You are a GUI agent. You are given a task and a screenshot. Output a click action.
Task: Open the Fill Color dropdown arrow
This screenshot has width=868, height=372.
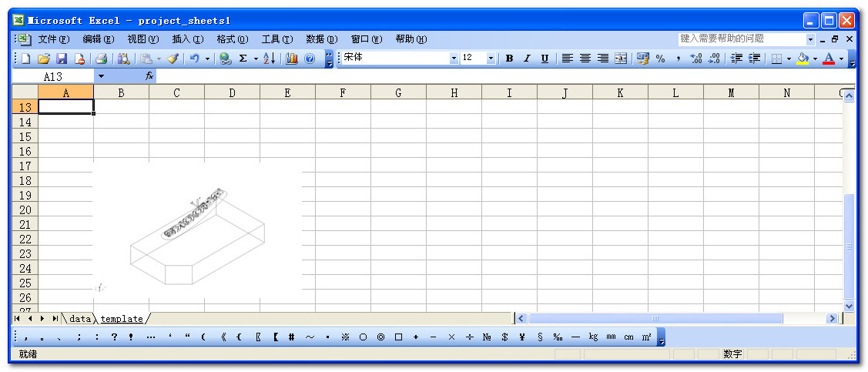tap(816, 59)
